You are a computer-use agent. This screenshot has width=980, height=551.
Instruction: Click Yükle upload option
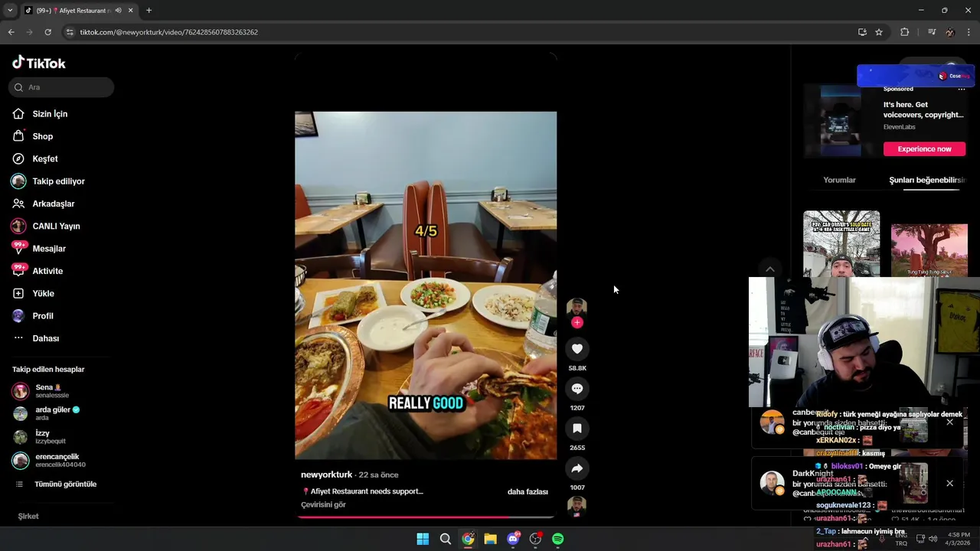click(x=43, y=293)
